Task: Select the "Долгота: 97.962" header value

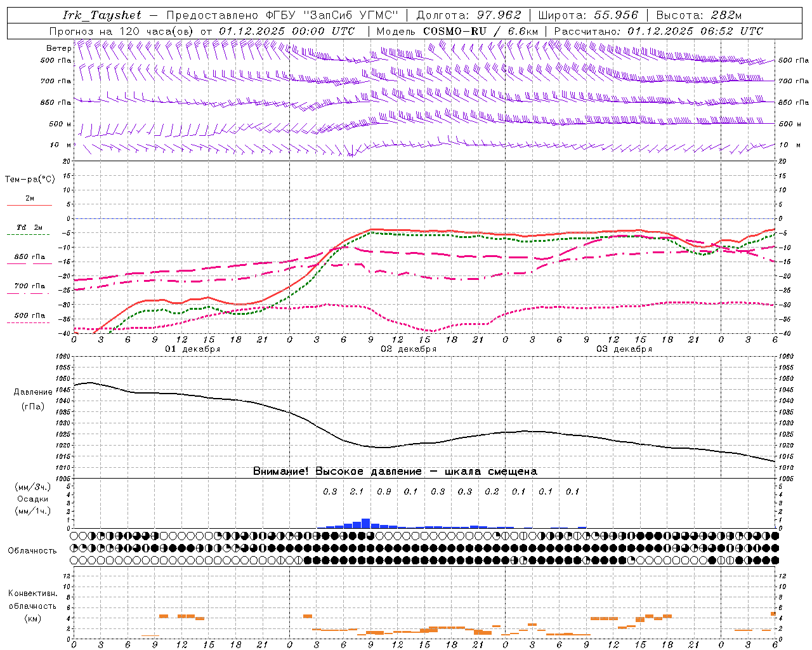Action: (469, 15)
